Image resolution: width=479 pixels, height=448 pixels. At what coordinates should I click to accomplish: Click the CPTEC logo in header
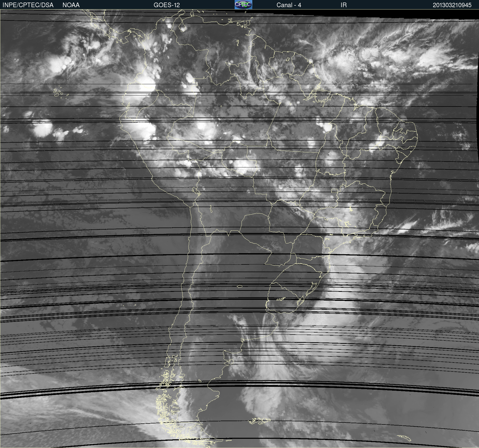click(x=243, y=5)
